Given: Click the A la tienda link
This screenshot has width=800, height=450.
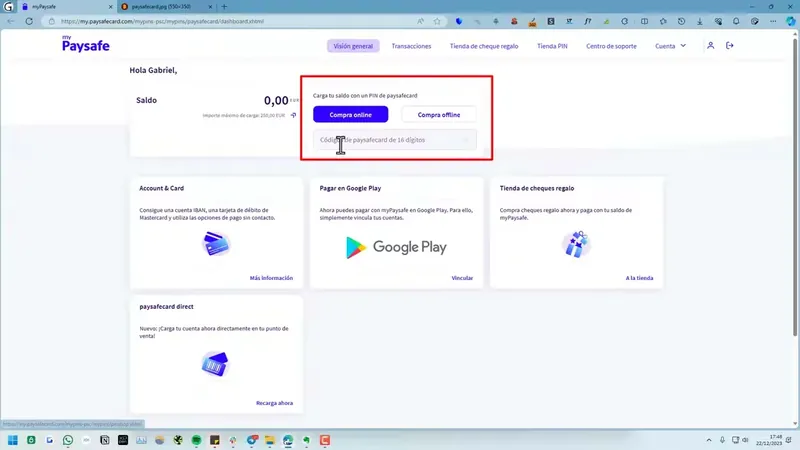Looking at the screenshot, I should click(x=639, y=278).
